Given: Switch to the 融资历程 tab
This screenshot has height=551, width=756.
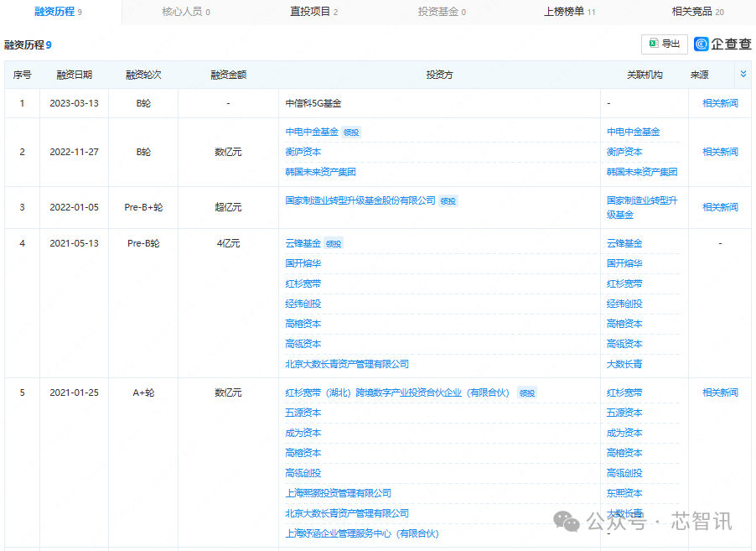Looking at the screenshot, I should pyautogui.click(x=58, y=12).
